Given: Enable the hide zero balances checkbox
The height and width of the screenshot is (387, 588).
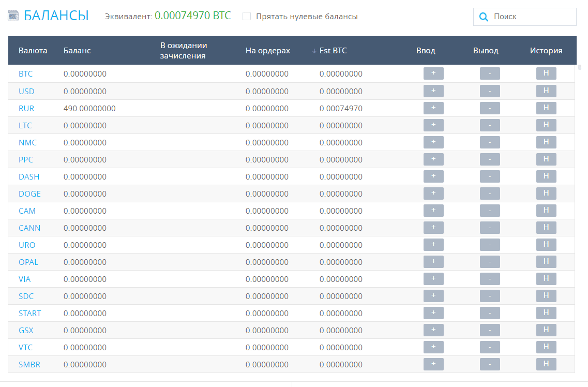Looking at the screenshot, I should [x=247, y=17].
